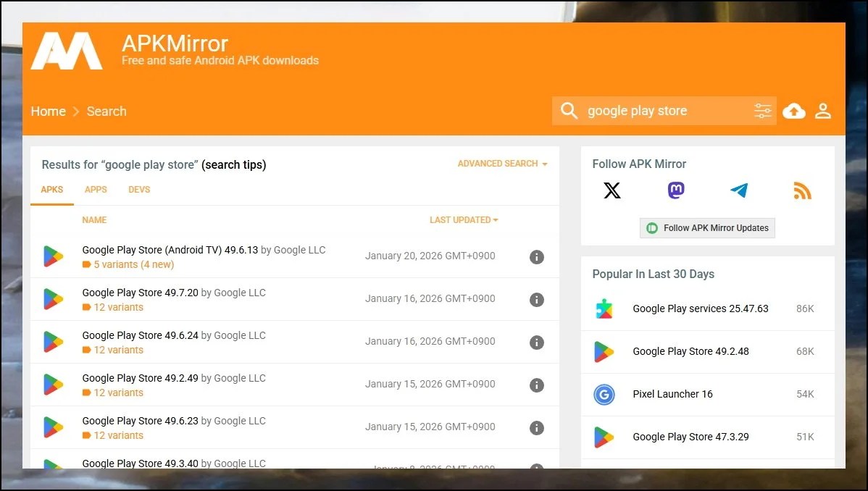868x491 pixels.
Task: Open the RSS feed icon
Action: pos(802,191)
